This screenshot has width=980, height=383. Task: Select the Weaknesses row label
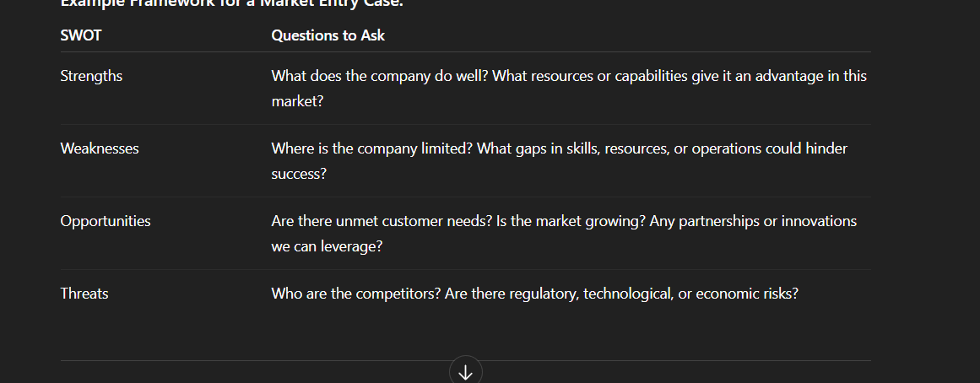click(100, 148)
